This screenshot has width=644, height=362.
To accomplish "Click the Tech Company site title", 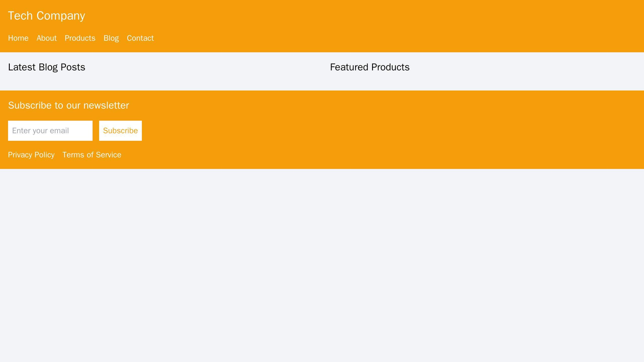I will pyautogui.click(x=46, y=16).
